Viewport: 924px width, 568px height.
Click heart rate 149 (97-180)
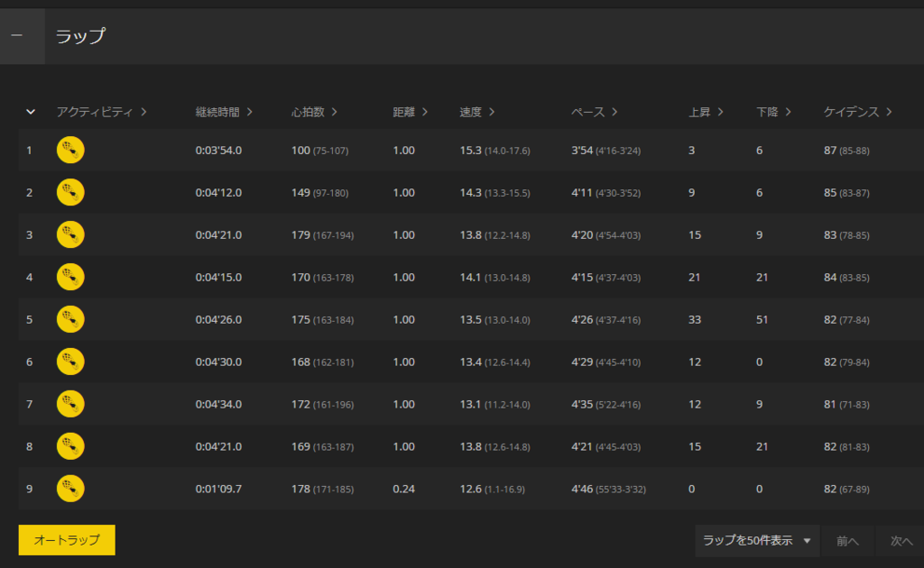coord(320,193)
